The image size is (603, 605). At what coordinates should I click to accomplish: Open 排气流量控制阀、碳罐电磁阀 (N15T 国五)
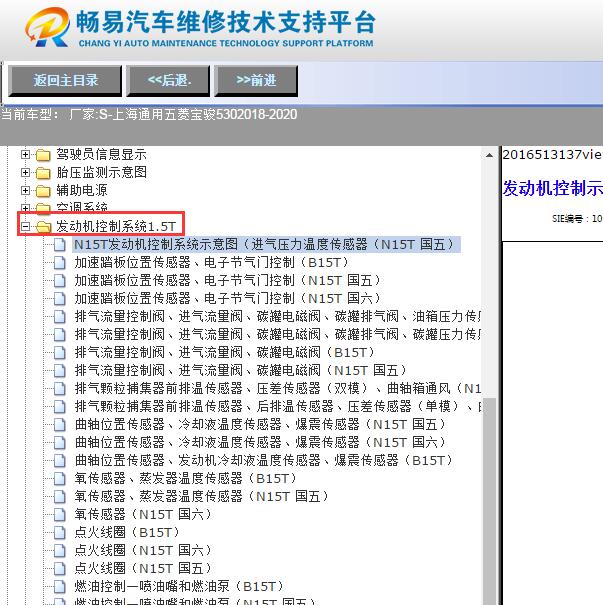point(241,370)
